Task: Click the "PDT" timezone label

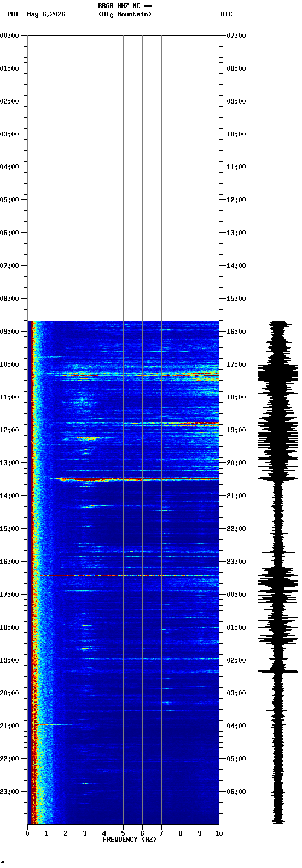Action: point(13,14)
